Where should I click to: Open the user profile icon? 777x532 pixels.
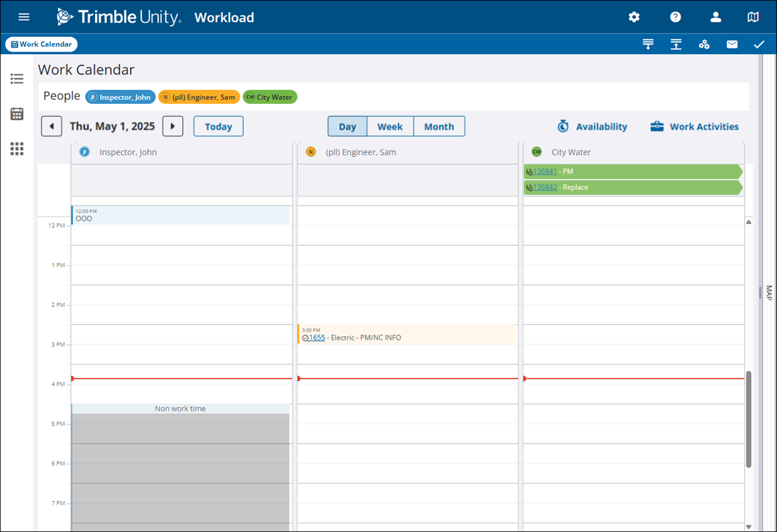point(715,17)
